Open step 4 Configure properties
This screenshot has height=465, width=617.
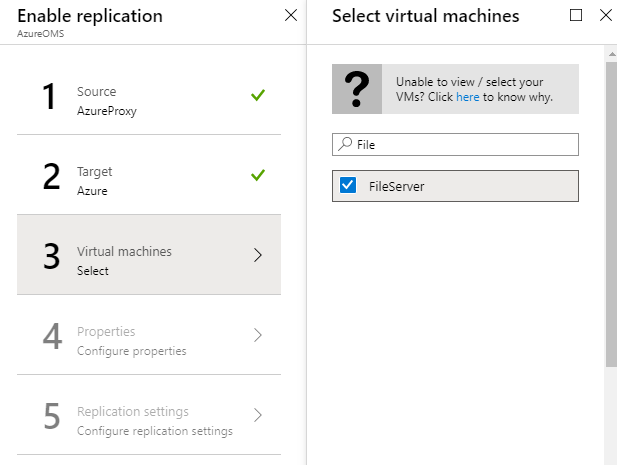[x=149, y=335]
